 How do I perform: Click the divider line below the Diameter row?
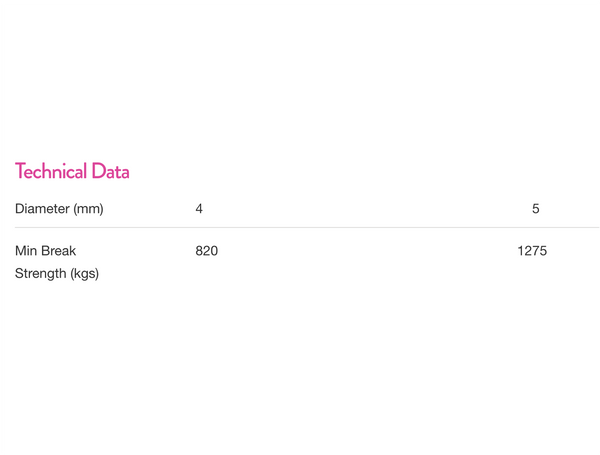pyautogui.click(x=300, y=228)
